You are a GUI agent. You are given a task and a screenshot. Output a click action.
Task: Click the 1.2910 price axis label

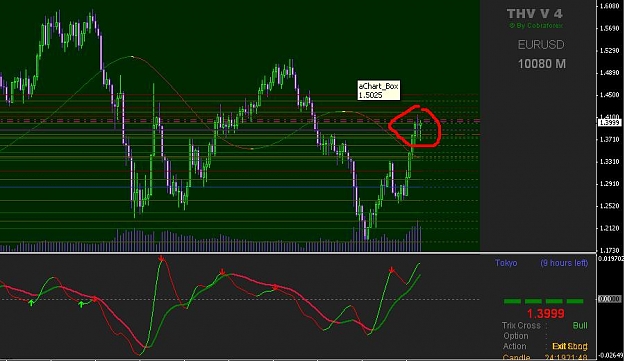609,184
